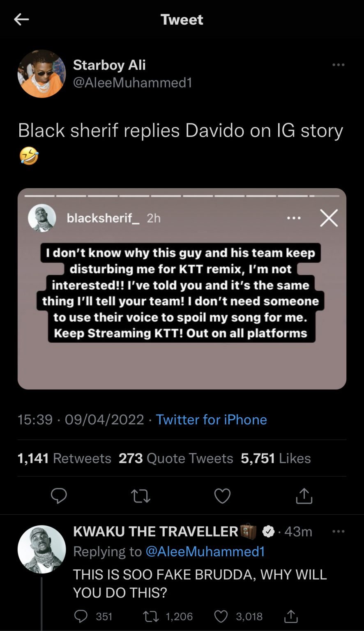Share the KWAKU THE TRAVELLER reply

291,616
